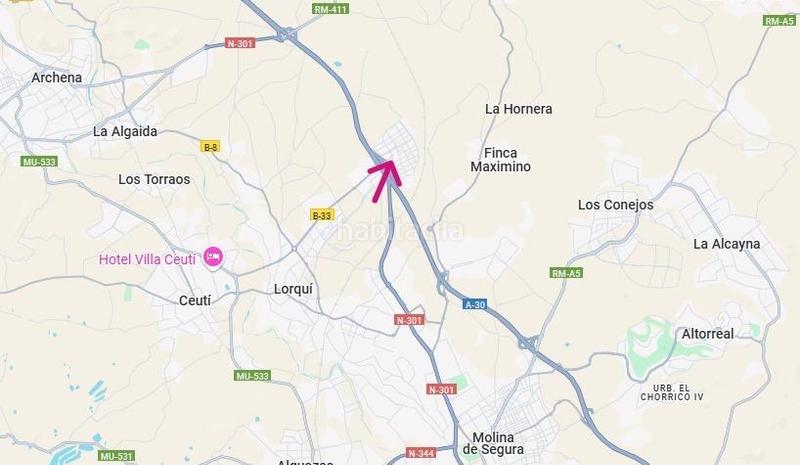Click the green RM-A5 shield near Los Conejos
The image size is (800, 465).
point(567,273)
